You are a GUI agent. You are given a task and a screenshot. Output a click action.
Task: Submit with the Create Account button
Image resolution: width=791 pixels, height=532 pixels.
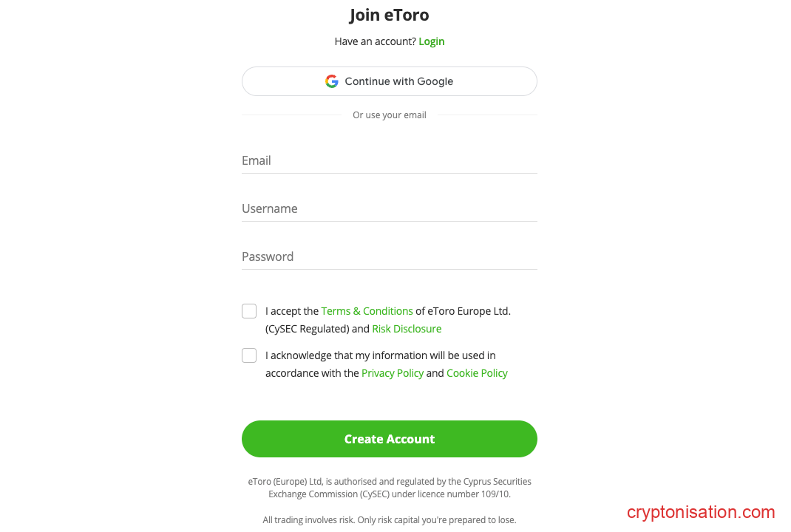[389, 439]
